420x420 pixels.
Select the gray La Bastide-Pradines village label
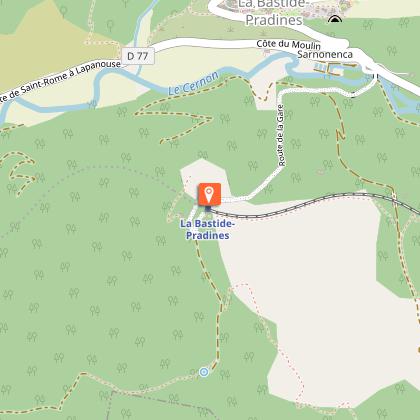pos(274,12)
